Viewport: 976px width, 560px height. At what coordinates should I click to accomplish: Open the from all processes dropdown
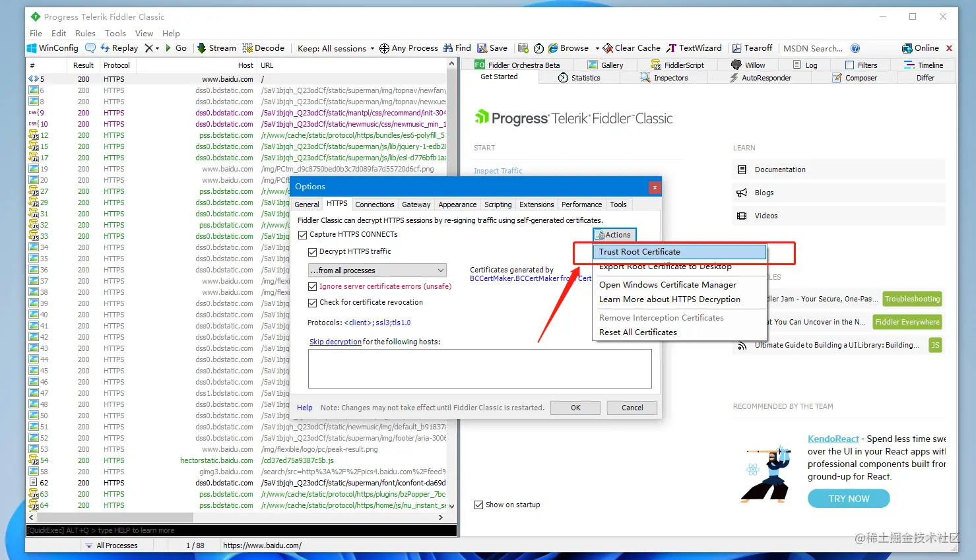tap(377, 270)
